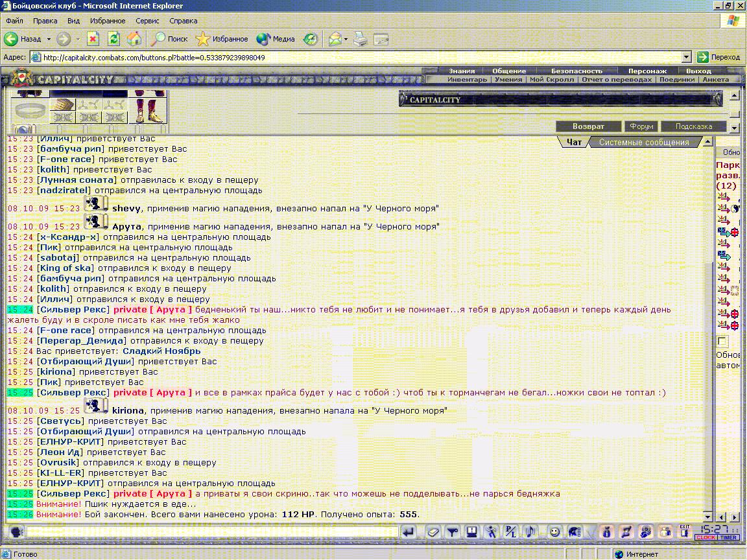Image resolution: width=747 pixels, height=560 pixels.
Task: Click the green Refresh page icon
Action: [113, 39]
